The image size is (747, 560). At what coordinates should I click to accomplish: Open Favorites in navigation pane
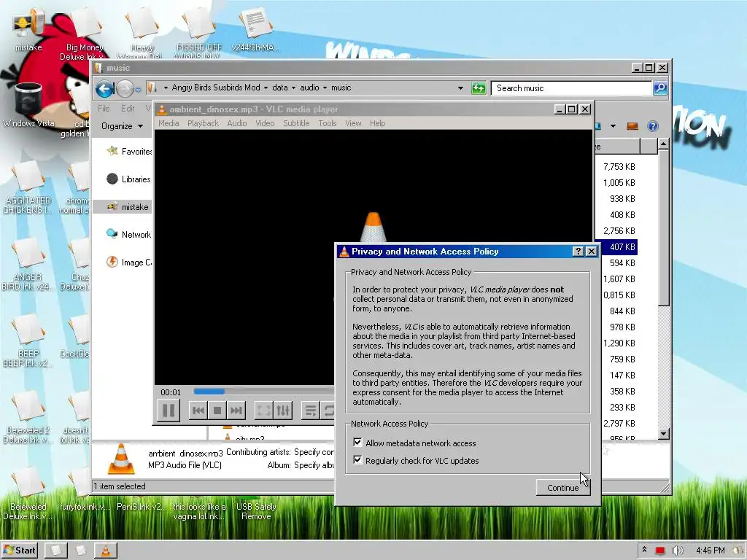point(129,152)
